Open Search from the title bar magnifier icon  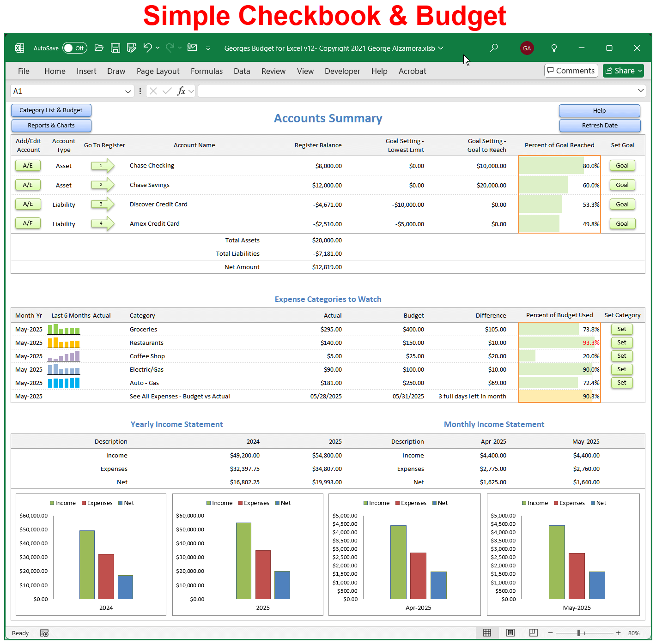(x=493, y=48)
